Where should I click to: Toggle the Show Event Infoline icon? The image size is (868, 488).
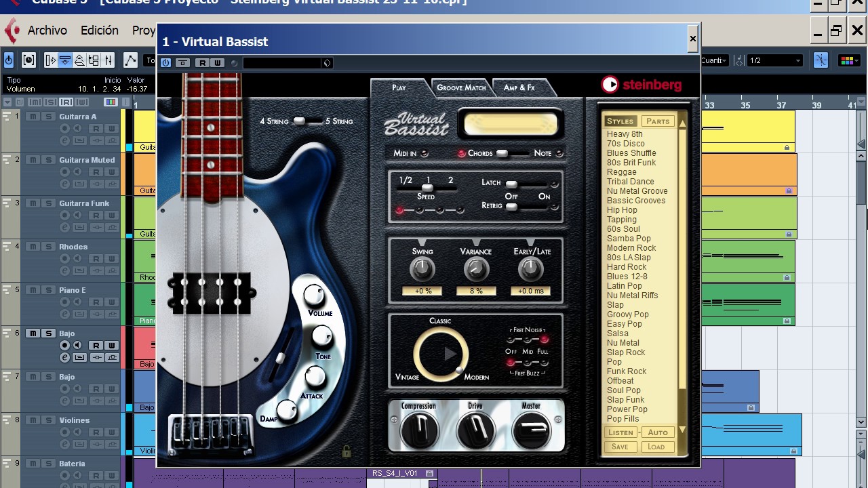[65, 60]
